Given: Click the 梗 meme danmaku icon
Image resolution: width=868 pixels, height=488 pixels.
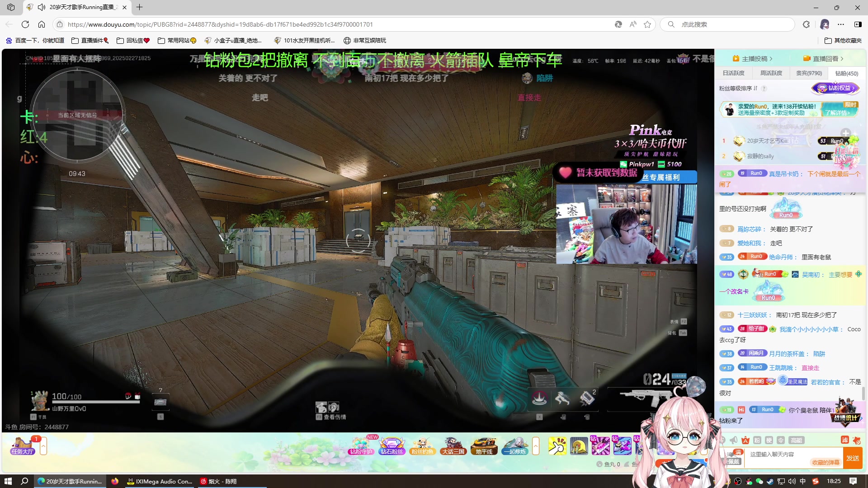Looking at the screenshot, I should click(769, 440).
